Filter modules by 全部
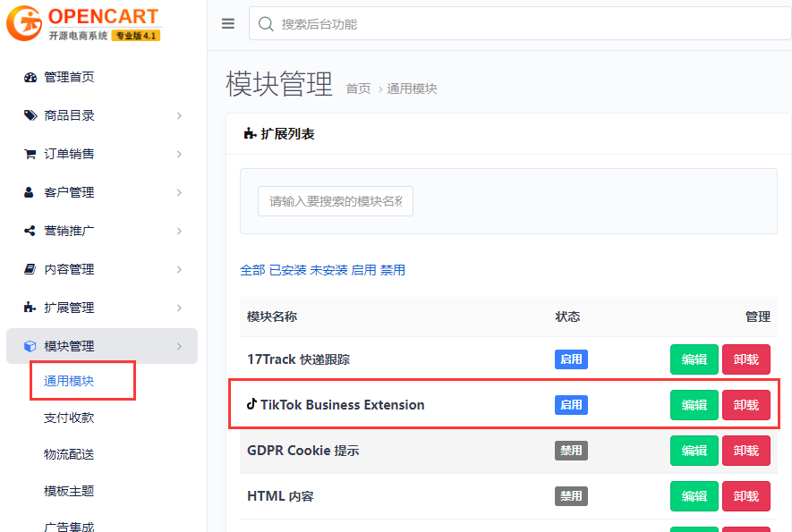The width and height of the screenshot is (792, 532). [x=252, y=270]
